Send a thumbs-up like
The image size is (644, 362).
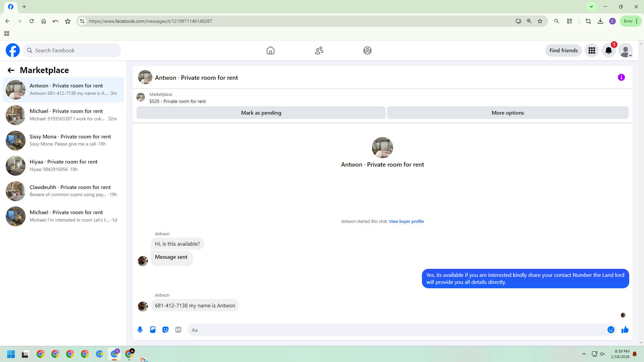point(625,330)
